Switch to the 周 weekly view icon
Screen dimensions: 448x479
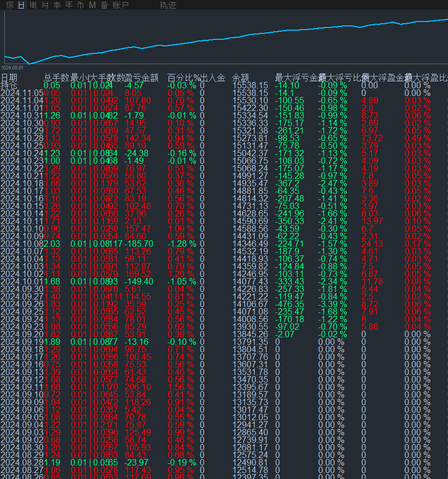tap(32, 5)
